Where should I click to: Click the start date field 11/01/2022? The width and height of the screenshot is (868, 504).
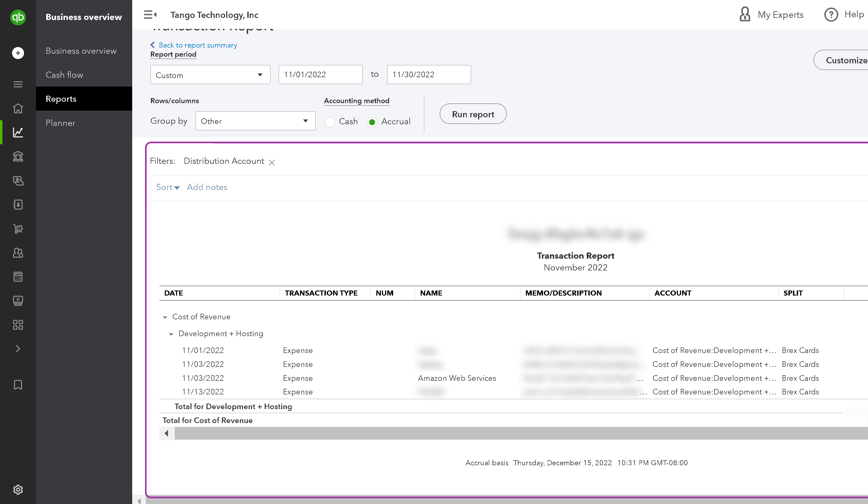coord(320,75)
